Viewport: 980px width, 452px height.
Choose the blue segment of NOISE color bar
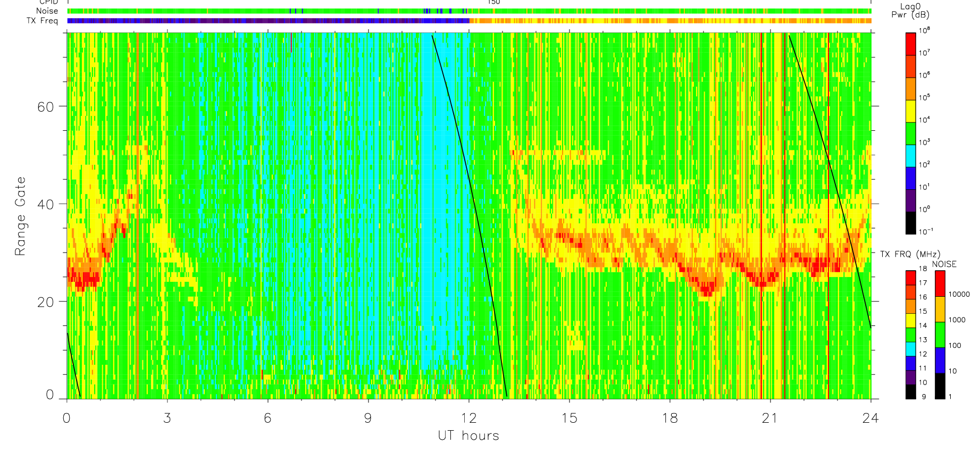tap(940, 361)
